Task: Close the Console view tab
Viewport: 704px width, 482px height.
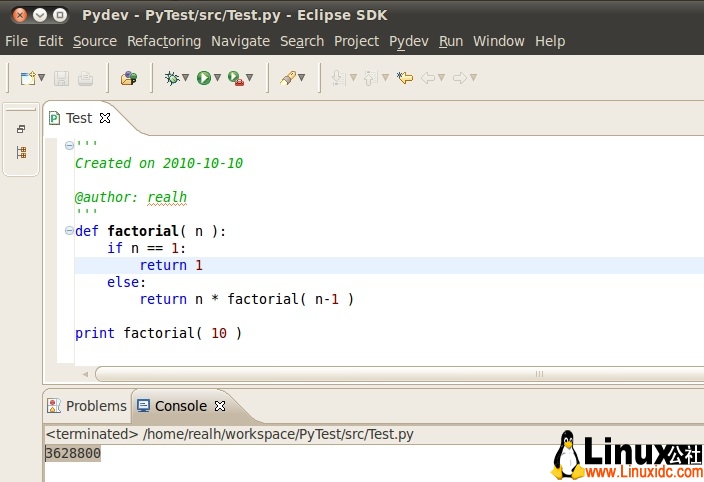Action: pos(220,406)
